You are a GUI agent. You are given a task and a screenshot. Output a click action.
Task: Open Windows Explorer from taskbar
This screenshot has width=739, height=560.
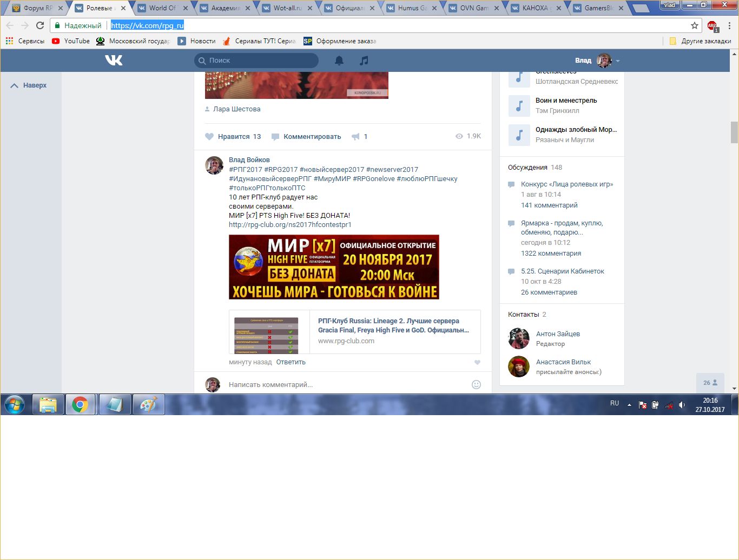pyautogui.click(x=48, y=405)
